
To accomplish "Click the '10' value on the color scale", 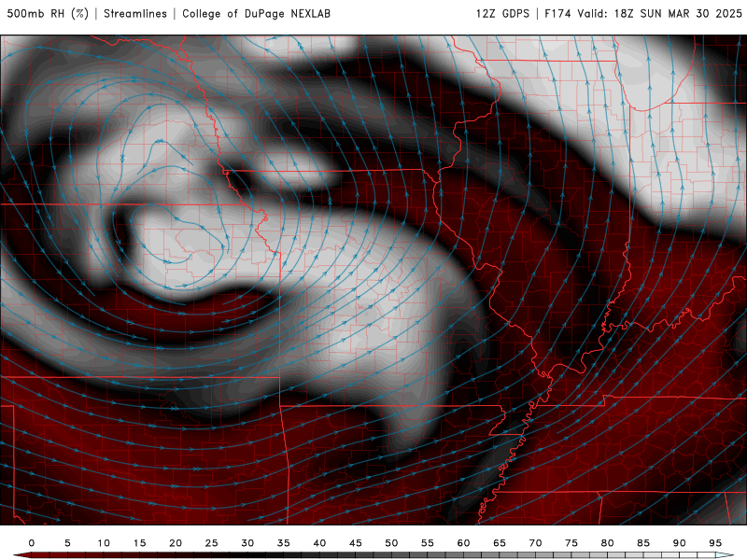I will (104, 543).
